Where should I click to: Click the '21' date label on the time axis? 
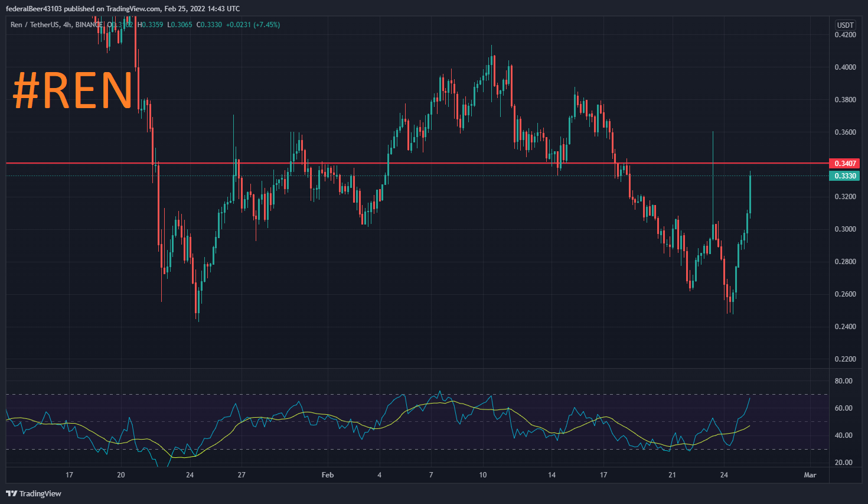pos(672,475)
